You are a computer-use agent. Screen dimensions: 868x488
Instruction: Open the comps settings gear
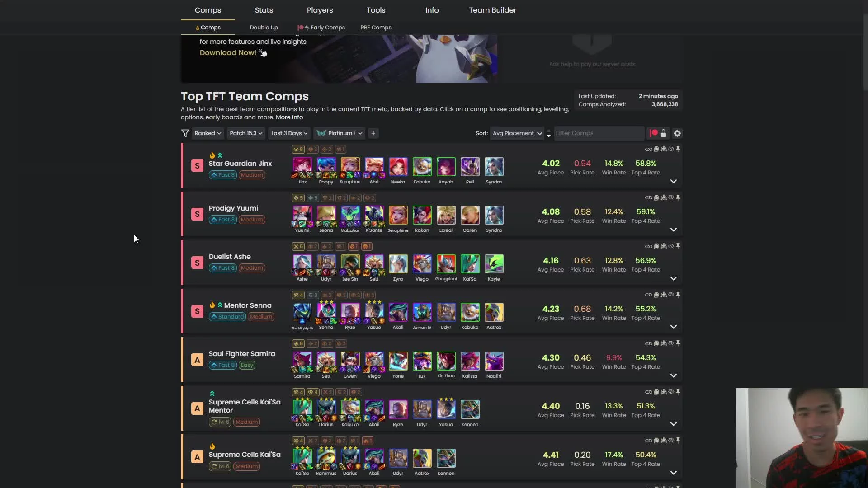tap(677, 133)
